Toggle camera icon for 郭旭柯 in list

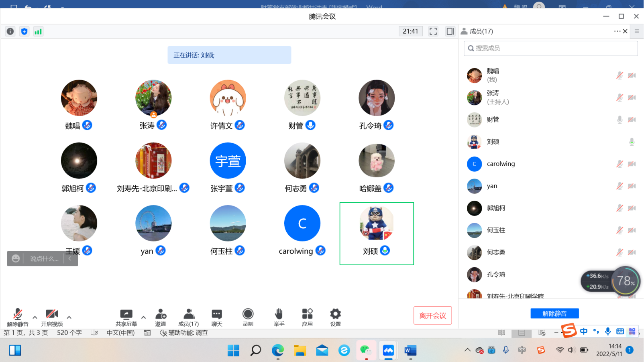(x=632, y=208)
